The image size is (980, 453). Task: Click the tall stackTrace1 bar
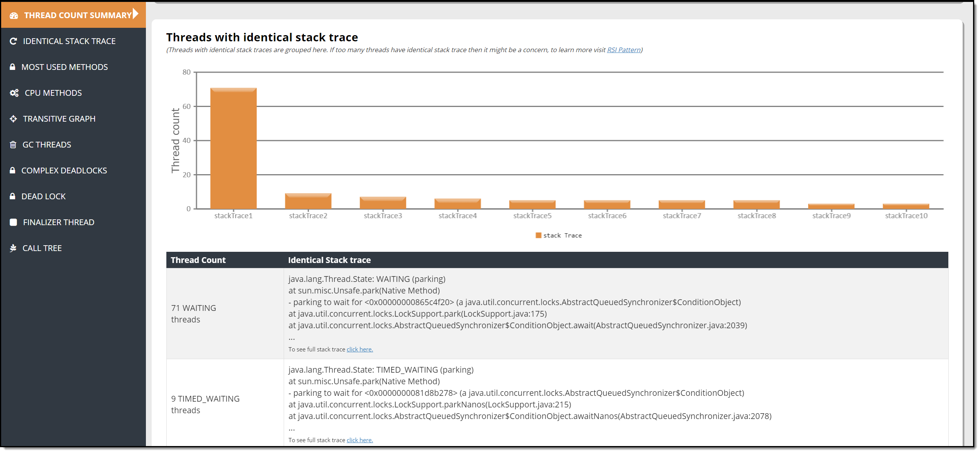[x=233, y=149]
